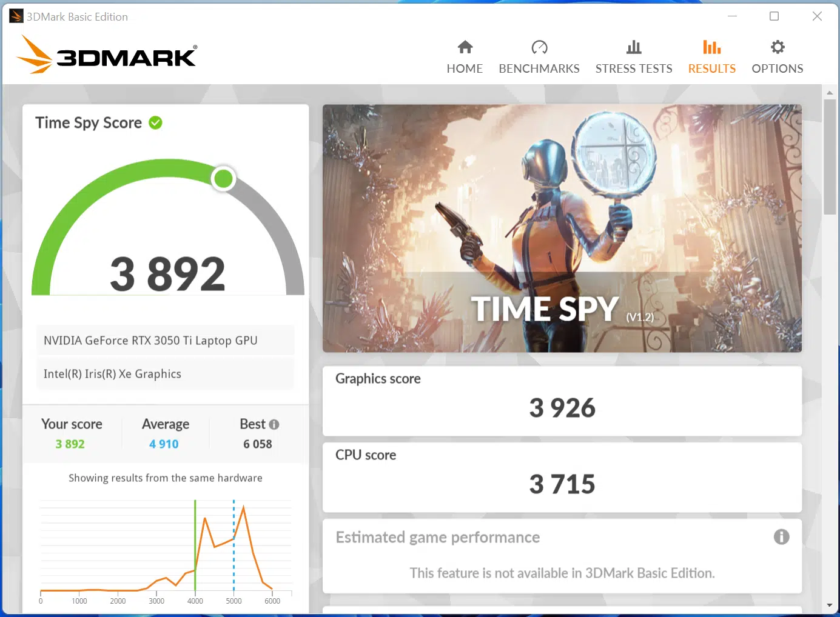This screenshot has width=840, height=617.
Task: Select the Stress Tests chart icon
Action: [634, 47]
